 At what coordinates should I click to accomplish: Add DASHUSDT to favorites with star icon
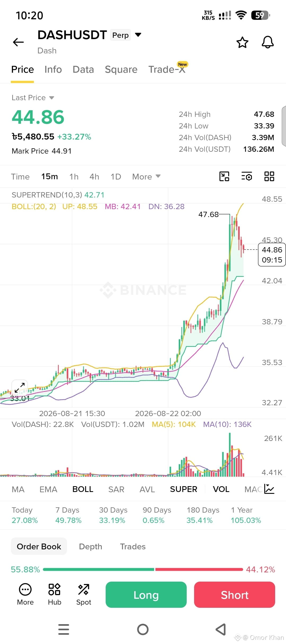click(x=242, y=42)
